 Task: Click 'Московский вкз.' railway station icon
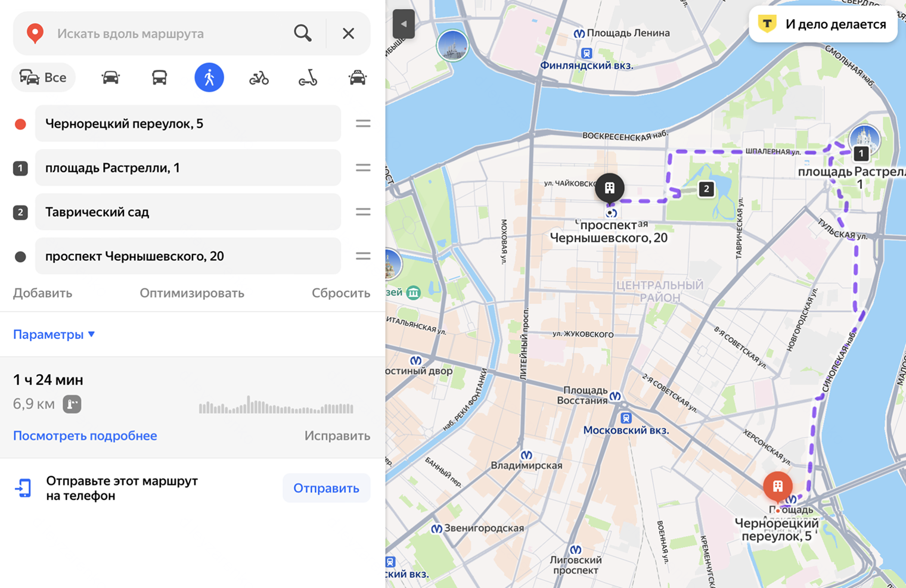coord(625,418)
